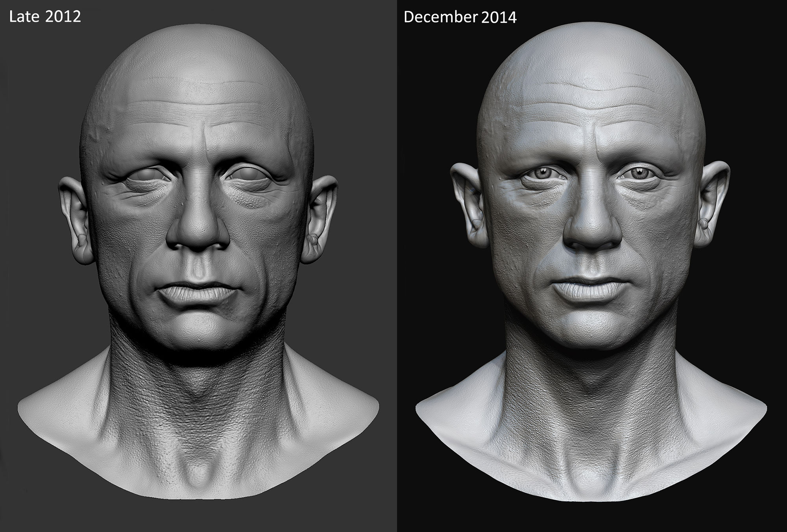Screen dimensions: 787x532
Task: Click the "Late 2012" caption text
Action: 45,17
